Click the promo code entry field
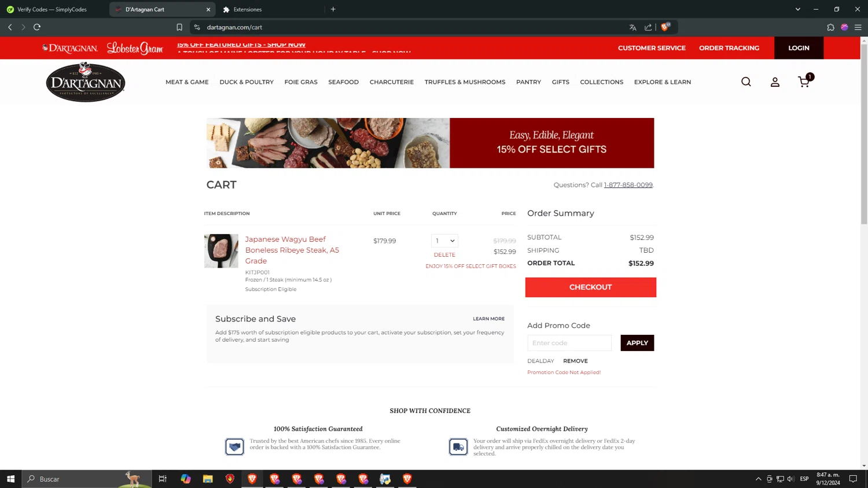This screenshot has height=488, width=868. [x=569, y=343]
